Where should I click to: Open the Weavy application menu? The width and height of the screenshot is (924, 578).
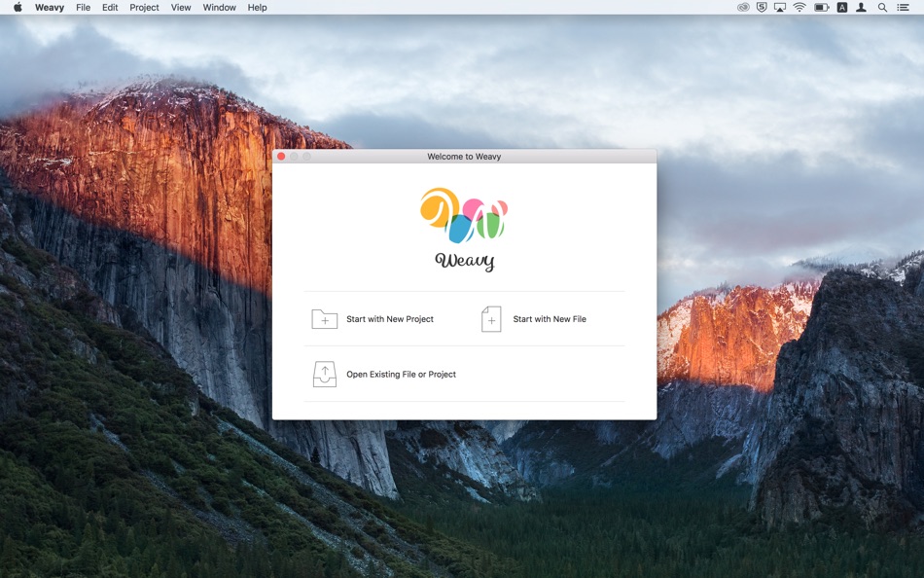coord(50,7)
